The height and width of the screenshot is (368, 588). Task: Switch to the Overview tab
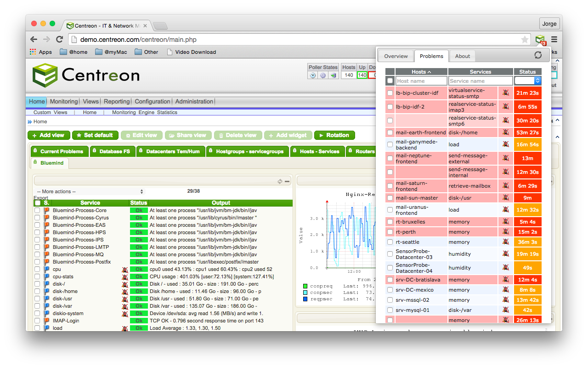(x=396, y=56)
